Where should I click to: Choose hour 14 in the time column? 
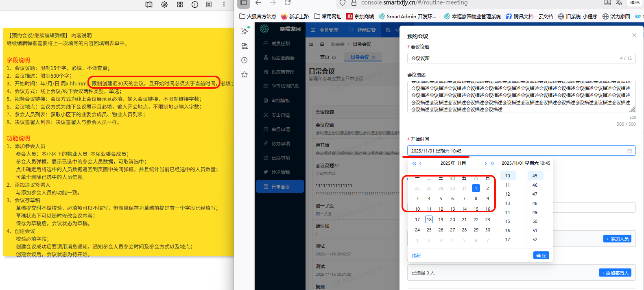[x=507, y=212]
